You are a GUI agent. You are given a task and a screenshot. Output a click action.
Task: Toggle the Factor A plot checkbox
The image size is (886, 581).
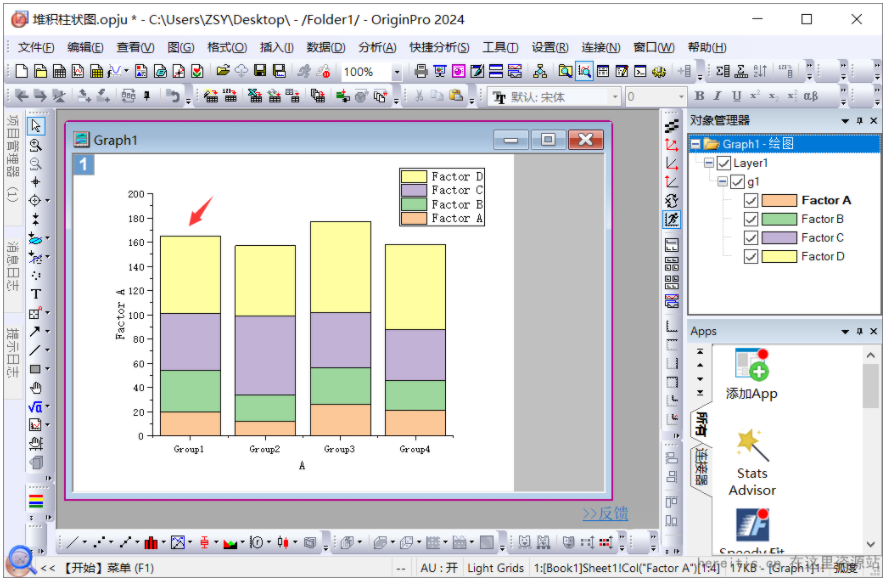coord(750,201)
